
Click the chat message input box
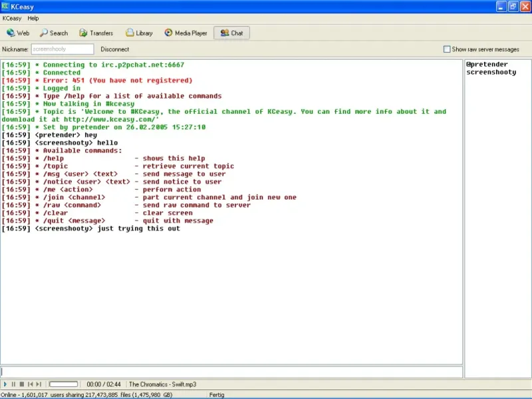coord(231,372)
